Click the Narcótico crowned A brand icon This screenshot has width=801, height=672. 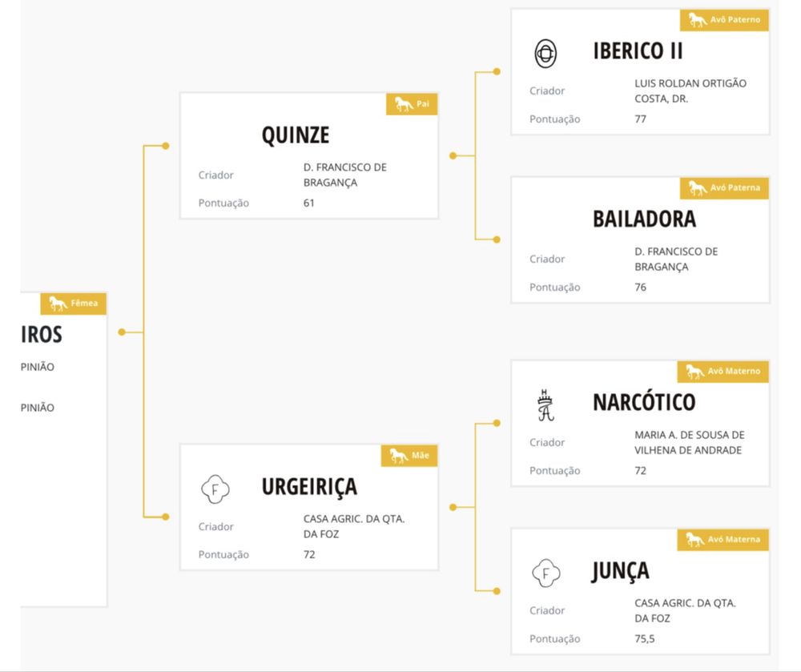click(545, 405)
